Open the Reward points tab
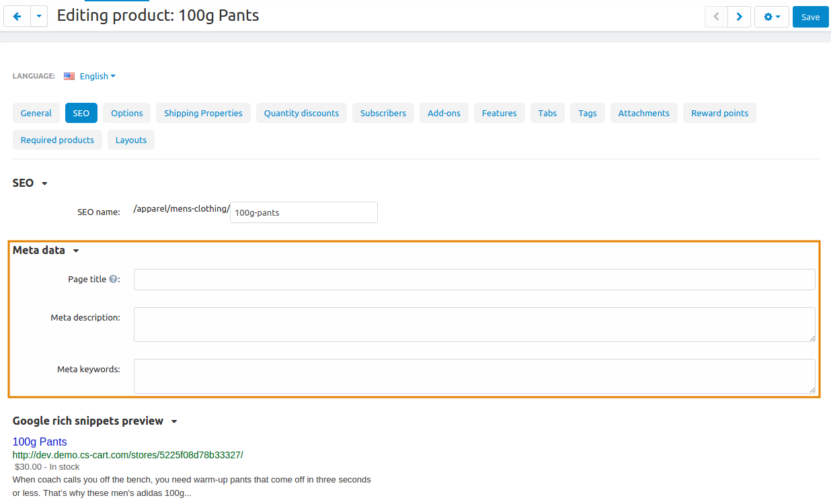This screenshot has width=831, height=504. coord(719,113)
